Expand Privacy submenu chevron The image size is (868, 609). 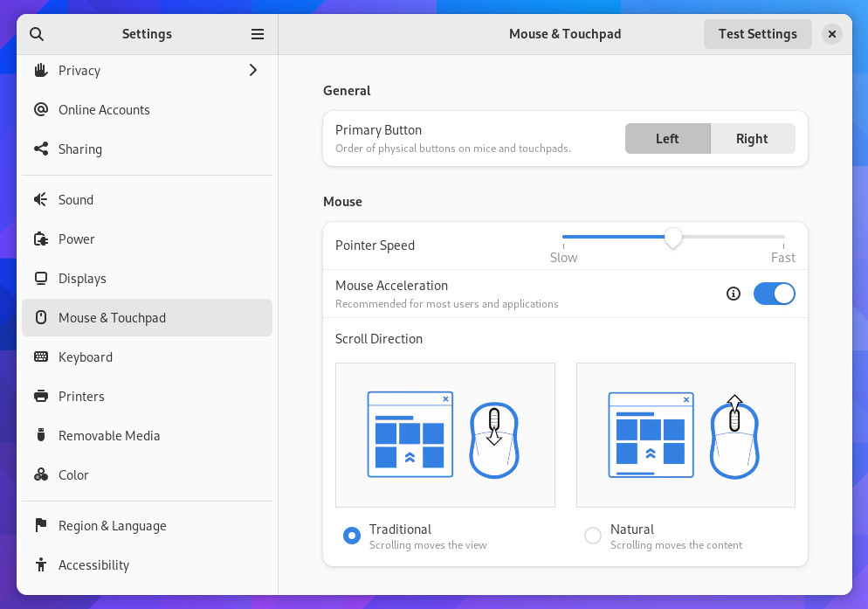pyautogui.click(x=253, y=70)
